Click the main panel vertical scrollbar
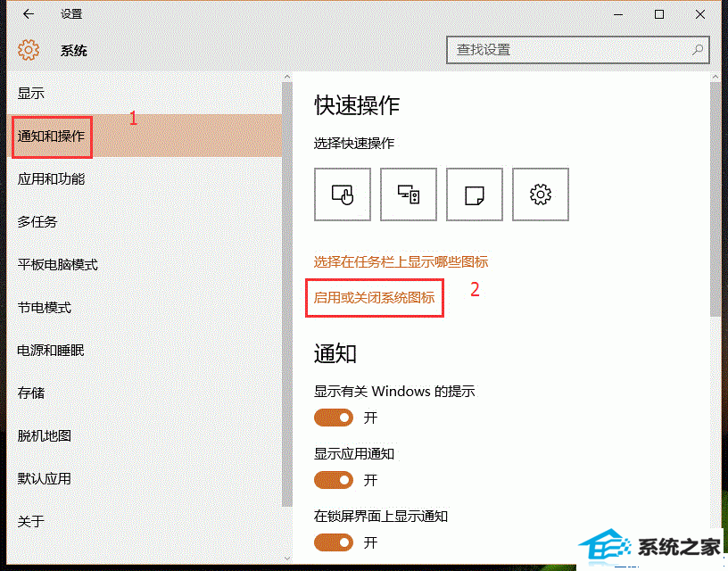 (x=716, y=196)
